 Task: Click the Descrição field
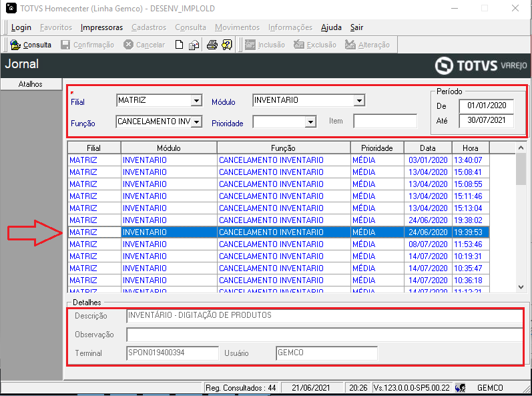(x=324, y=316)
